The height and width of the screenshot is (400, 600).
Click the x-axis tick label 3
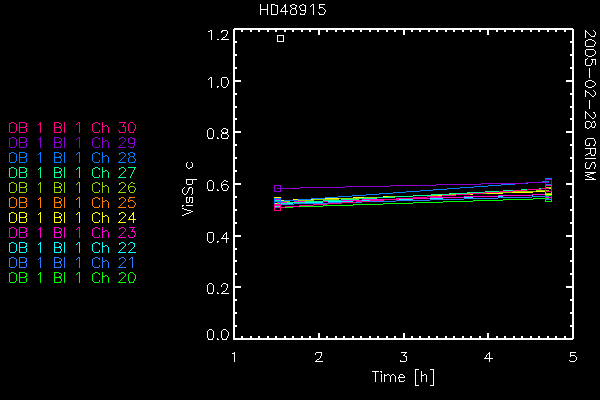click(x=404, y=357)
